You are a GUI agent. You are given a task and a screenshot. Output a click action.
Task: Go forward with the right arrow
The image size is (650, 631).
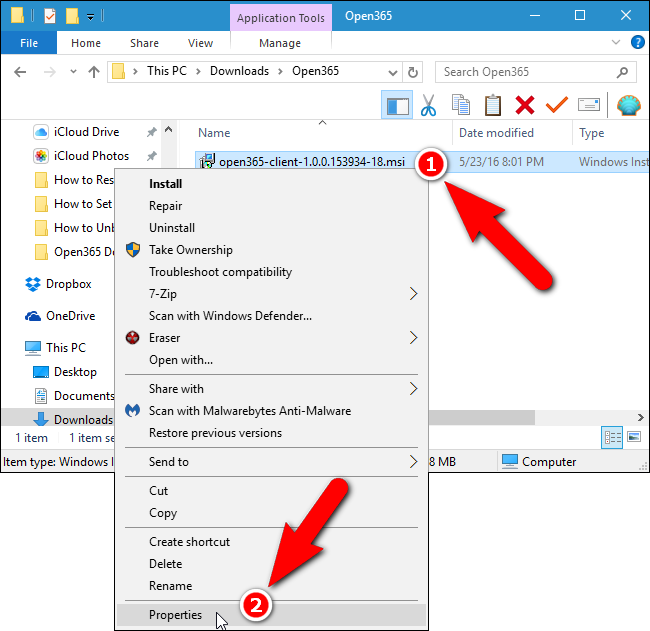click(x=50, y=72)
